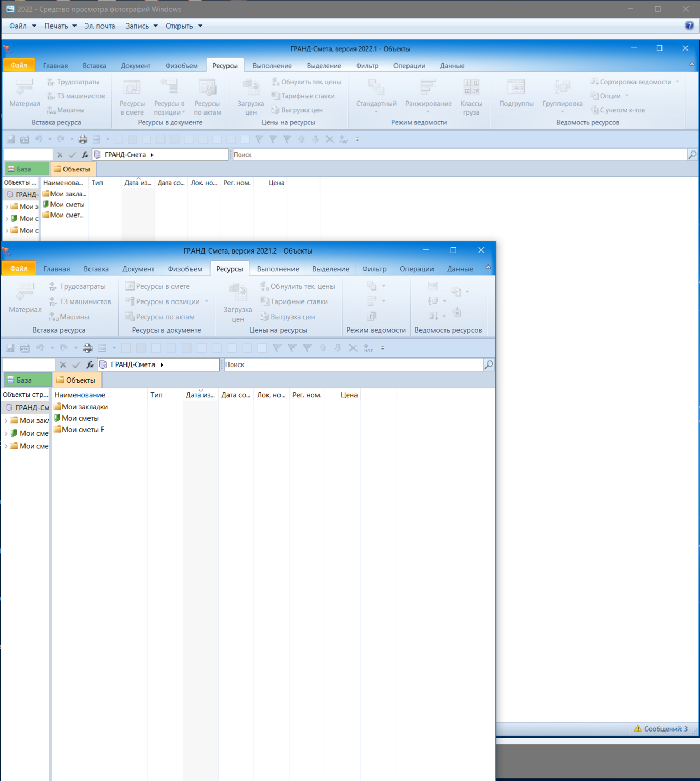Click Материал button in the 2022.1 window
This screenshot has width=700, height=781.
(24, 93)
